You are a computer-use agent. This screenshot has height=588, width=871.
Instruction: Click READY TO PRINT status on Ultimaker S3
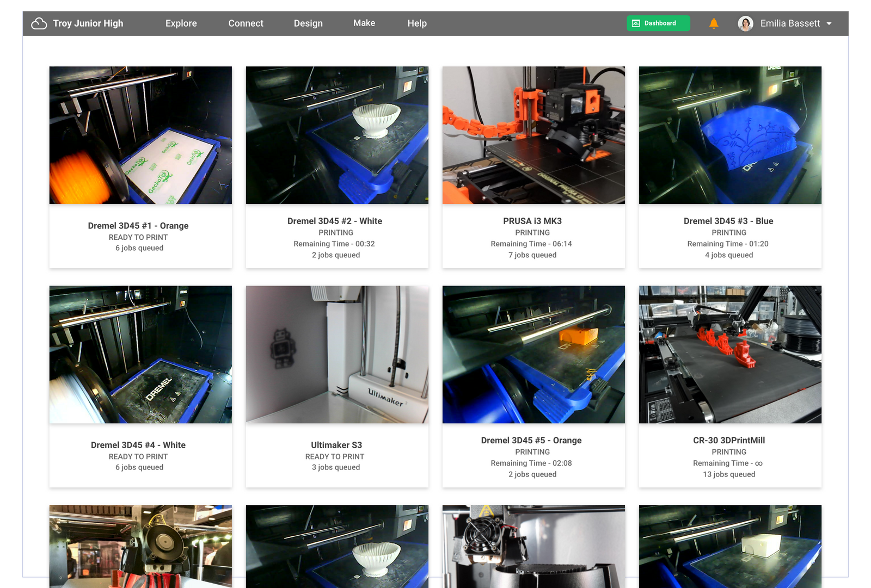[x=335, y=456]
